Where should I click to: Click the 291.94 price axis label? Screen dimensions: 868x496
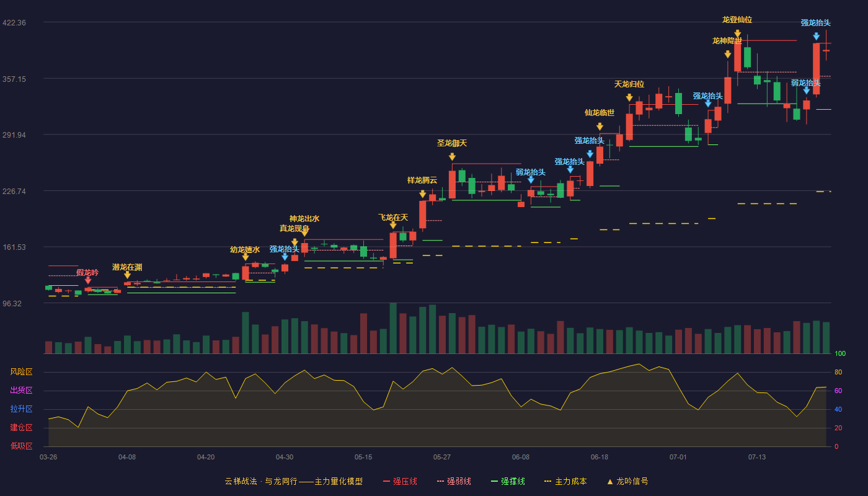[x=14, y=135]
